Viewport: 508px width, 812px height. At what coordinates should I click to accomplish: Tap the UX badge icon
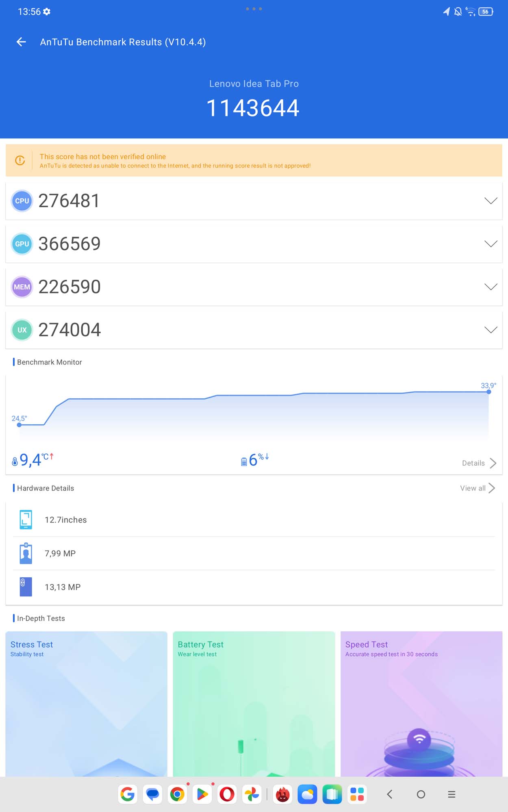(x=22, y=330)
